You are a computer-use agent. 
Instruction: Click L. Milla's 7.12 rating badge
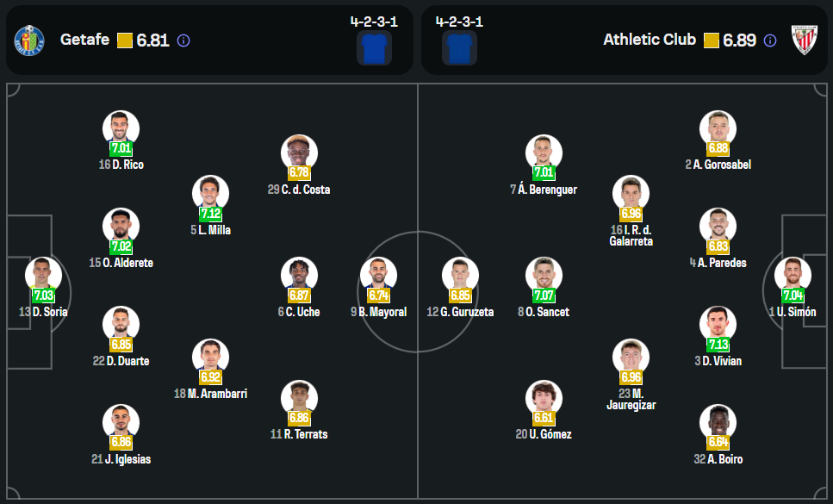[210, 214]
